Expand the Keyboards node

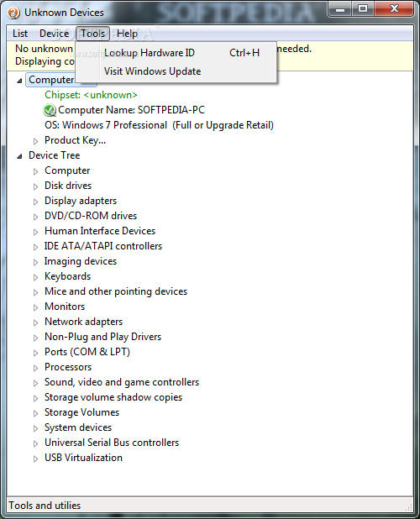pos(36,277)
